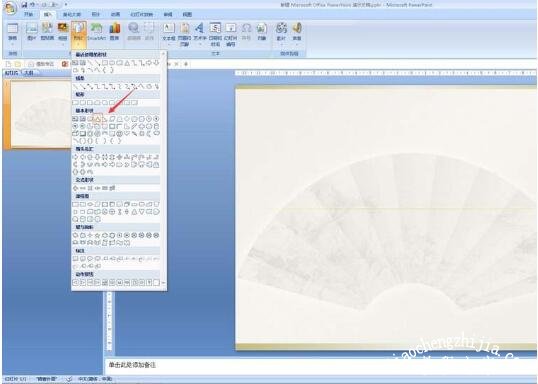538x384 pixels.
Task: Save via quick access toolbar icon
Action: [x=24, y=5]
